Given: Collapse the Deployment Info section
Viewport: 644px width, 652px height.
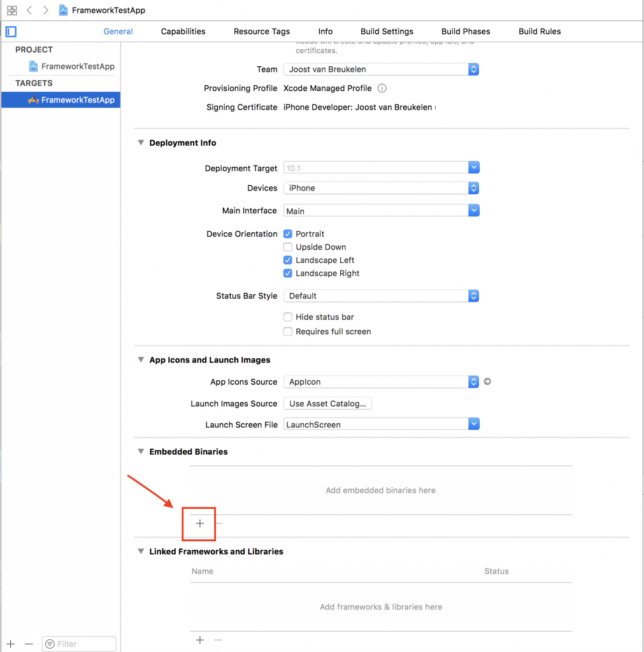Looking at the screenshot, I should (141, 143).
